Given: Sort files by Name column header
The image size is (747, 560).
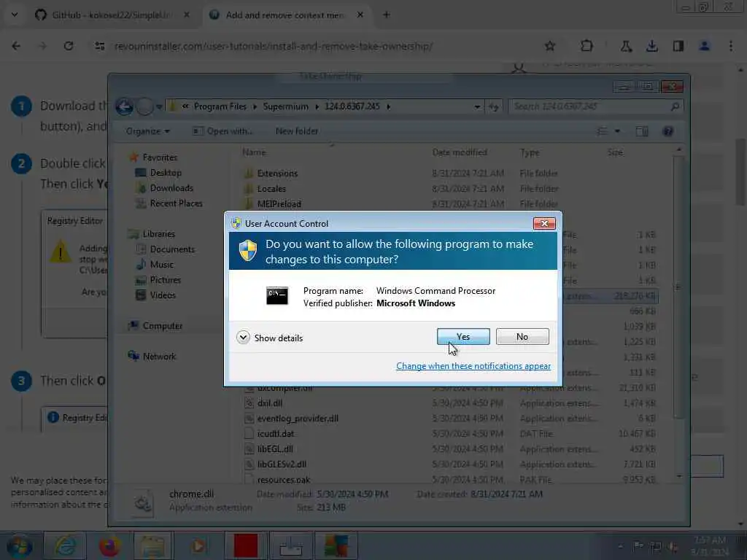Looking at the screenshot, I should pos(254,152).
